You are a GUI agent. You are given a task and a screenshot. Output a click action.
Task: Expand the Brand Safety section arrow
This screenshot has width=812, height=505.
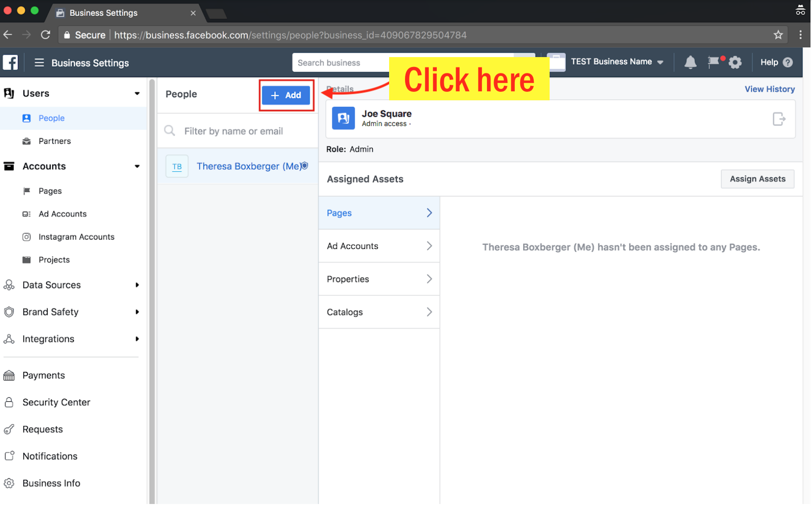(138, 312)
